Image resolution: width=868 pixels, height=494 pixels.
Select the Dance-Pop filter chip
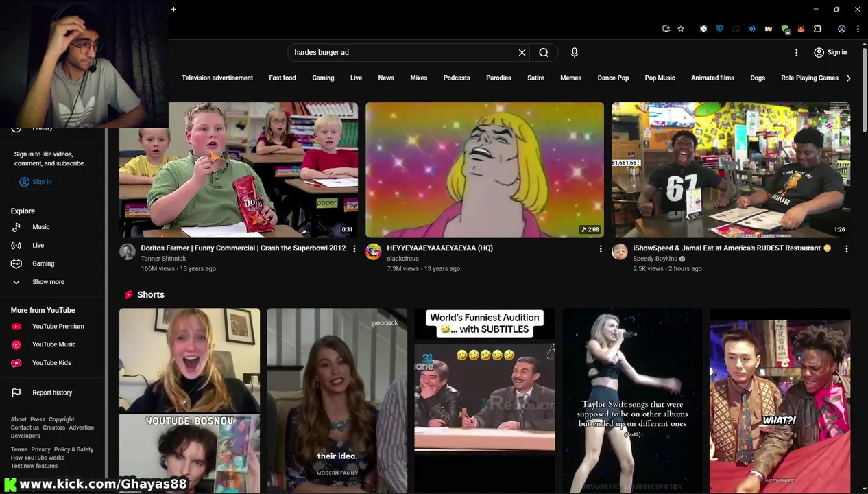(613, 78)
